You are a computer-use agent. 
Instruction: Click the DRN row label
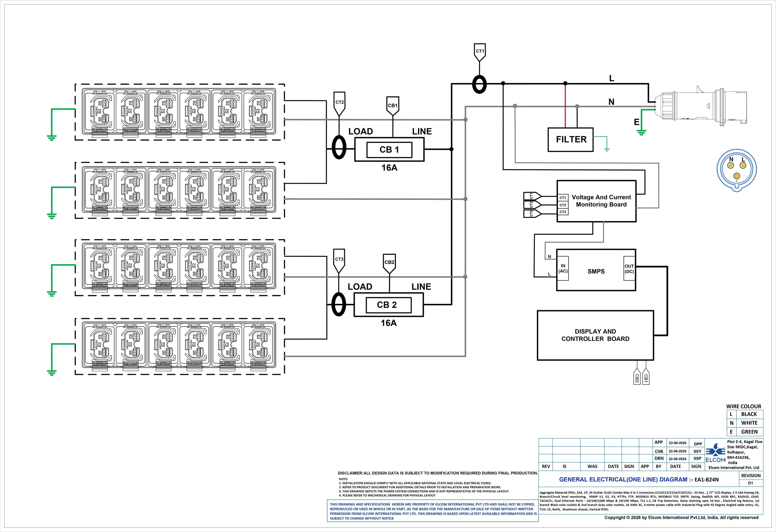(x=659, y=458)
